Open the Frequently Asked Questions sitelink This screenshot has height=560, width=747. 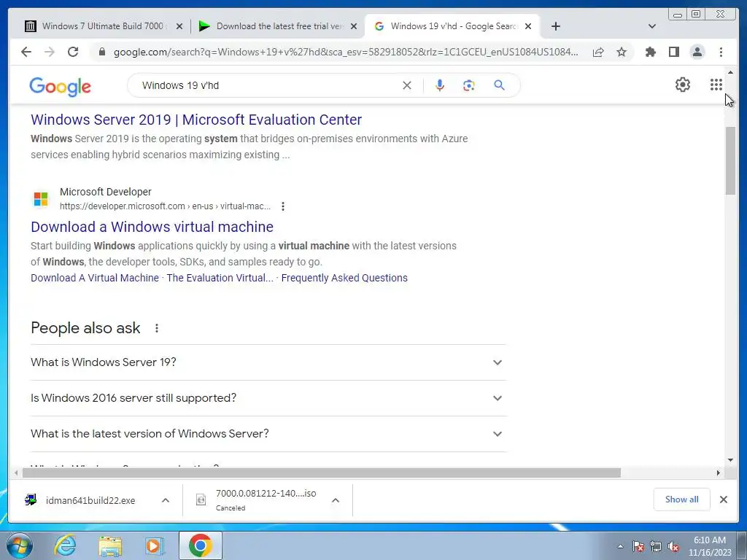(344, 278)
